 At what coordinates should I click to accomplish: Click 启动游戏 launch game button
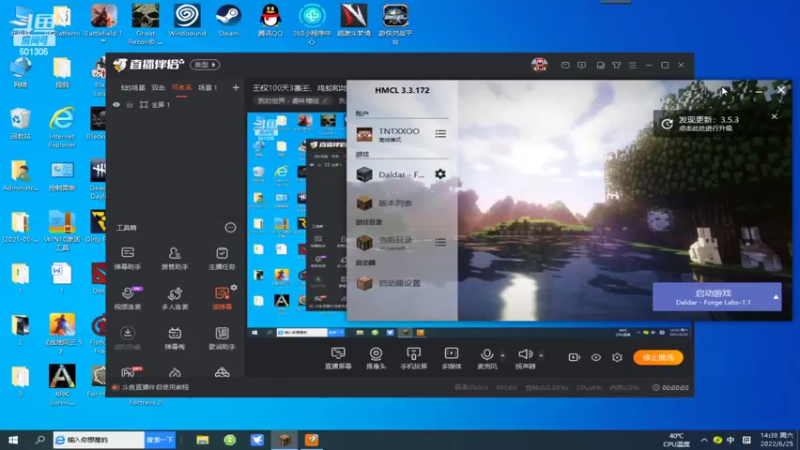tap(713, 297)
